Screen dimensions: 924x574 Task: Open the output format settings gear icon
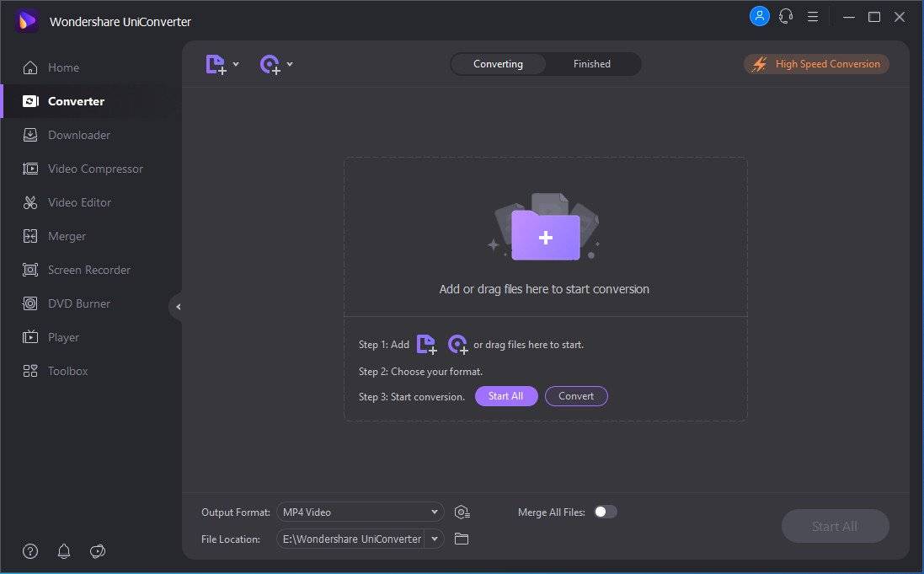point(462,512)
